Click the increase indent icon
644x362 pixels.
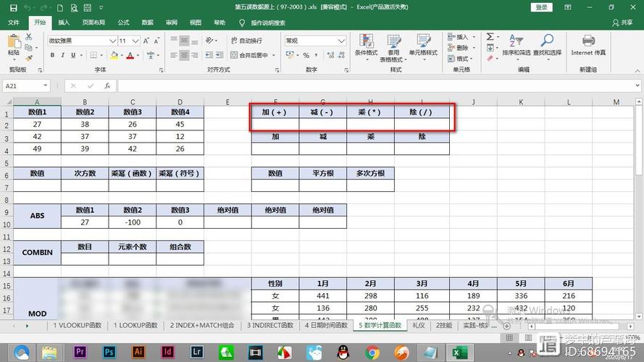pyautogui.click(x=219, y=55)
